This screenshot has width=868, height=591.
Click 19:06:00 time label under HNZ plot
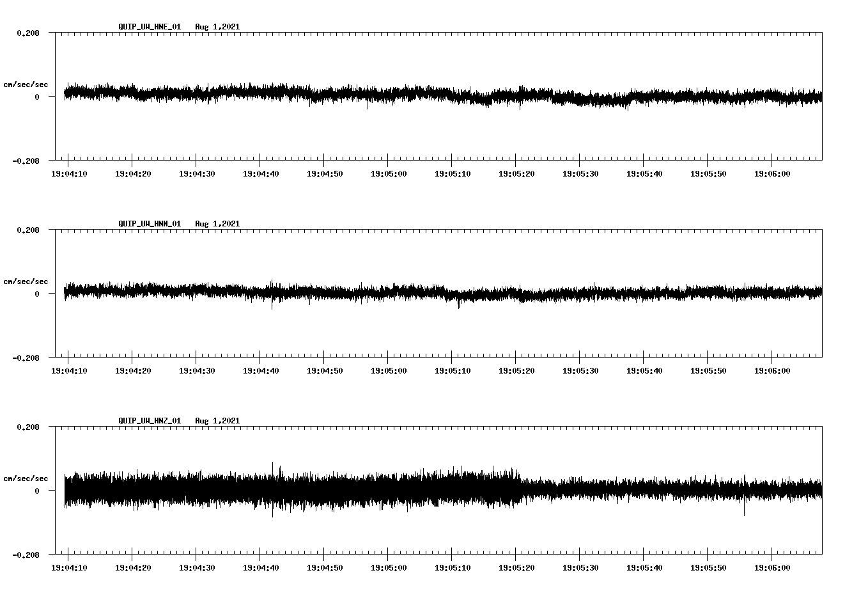pos(772,567)
